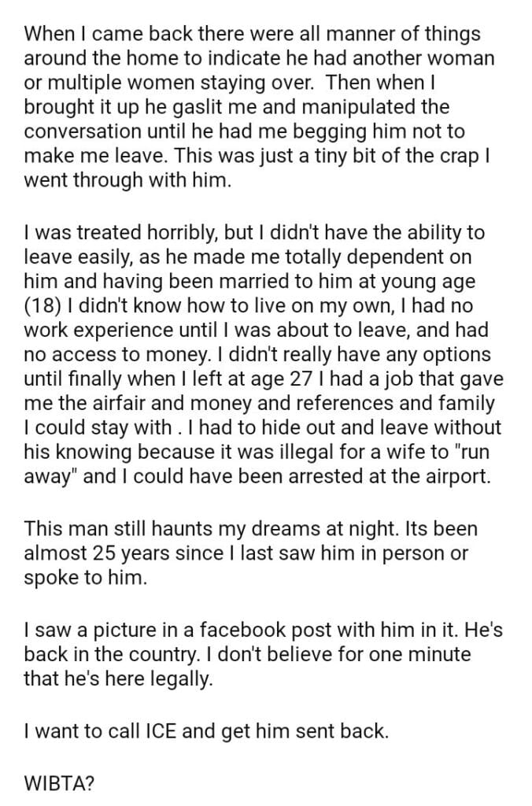Click the phrase "multiple women"
Screen dimensions: 532x806
[x=107, y=81]
